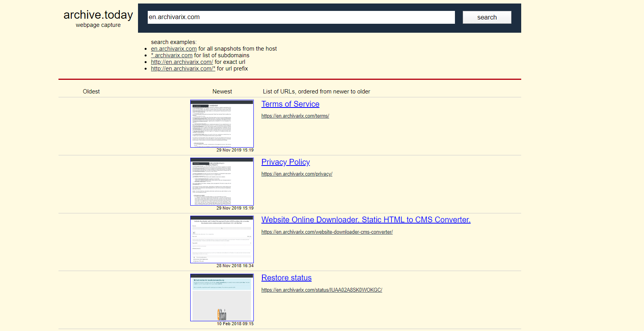Click the 'webpage capture' text under the logo

tap(98, 25)
